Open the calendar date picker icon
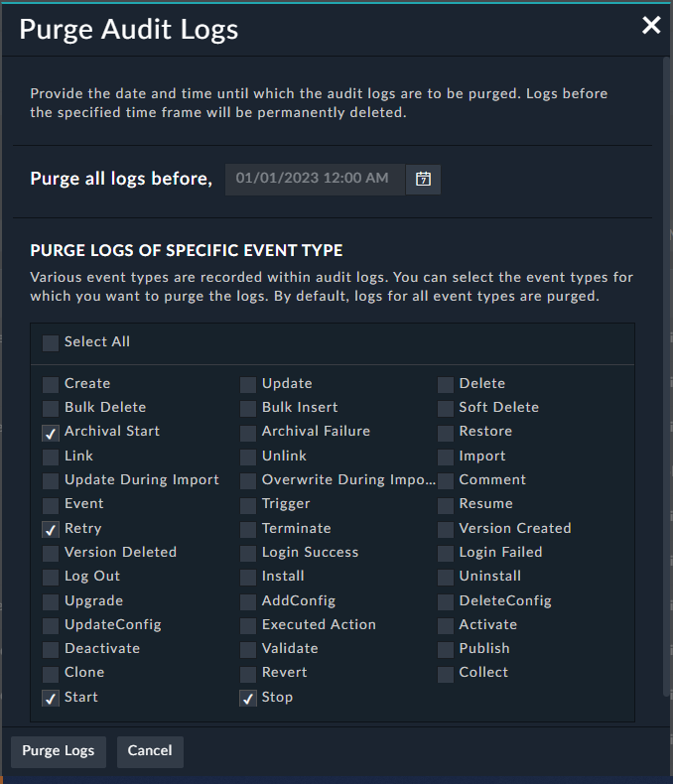 pyautogui.click(x=423, y=180)
